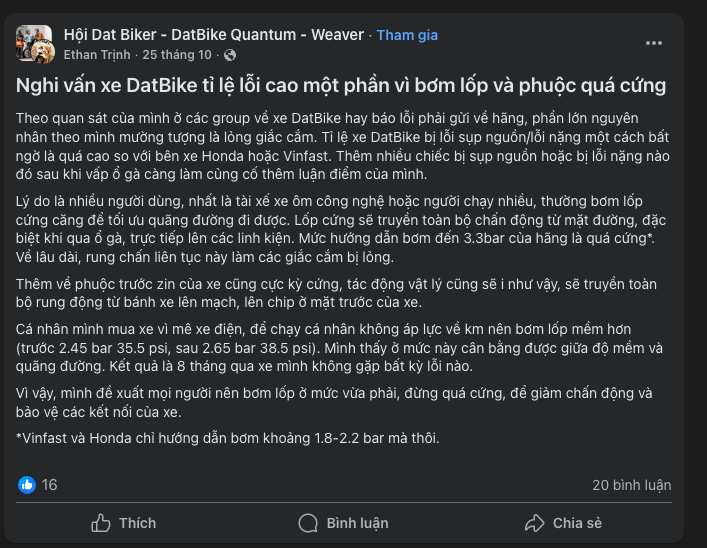The width and height of the screenshot is (707, 548).
Task: Open Ethan Trịnh's profile
Action: [x=95, y=54]
